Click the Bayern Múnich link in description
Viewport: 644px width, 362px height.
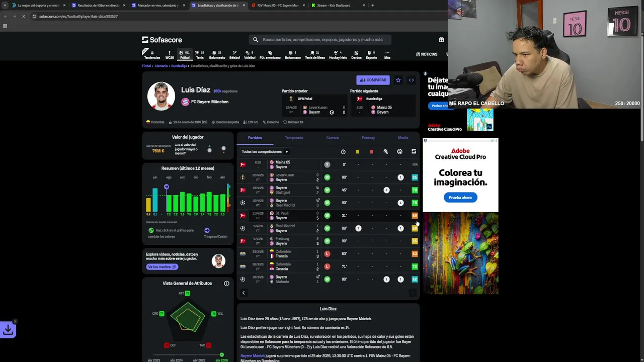(253, 356)
